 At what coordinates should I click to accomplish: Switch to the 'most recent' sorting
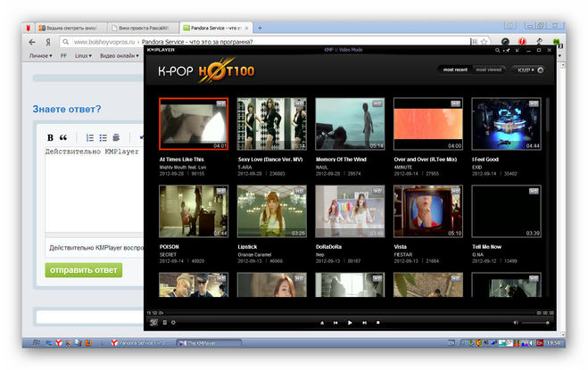tap(455, 70)
